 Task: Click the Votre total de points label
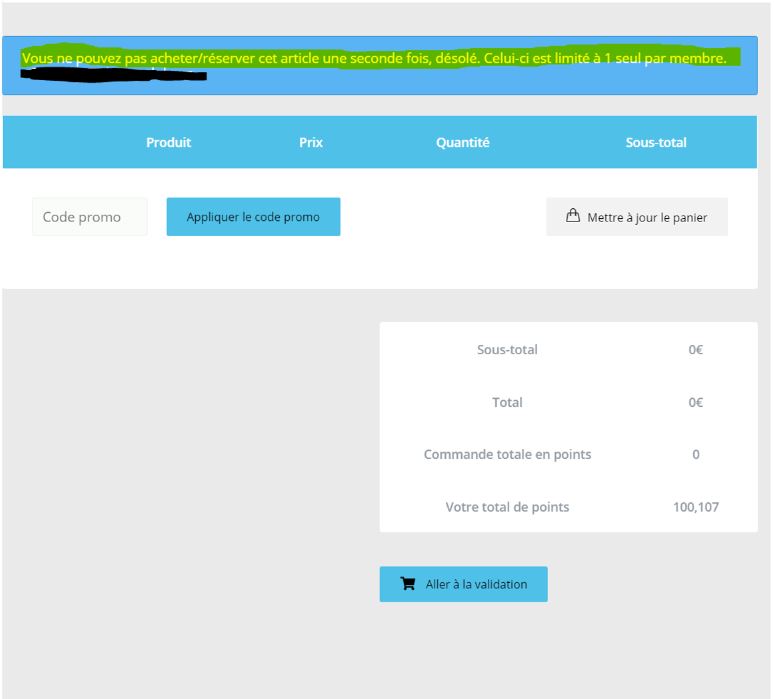(507, 507)
